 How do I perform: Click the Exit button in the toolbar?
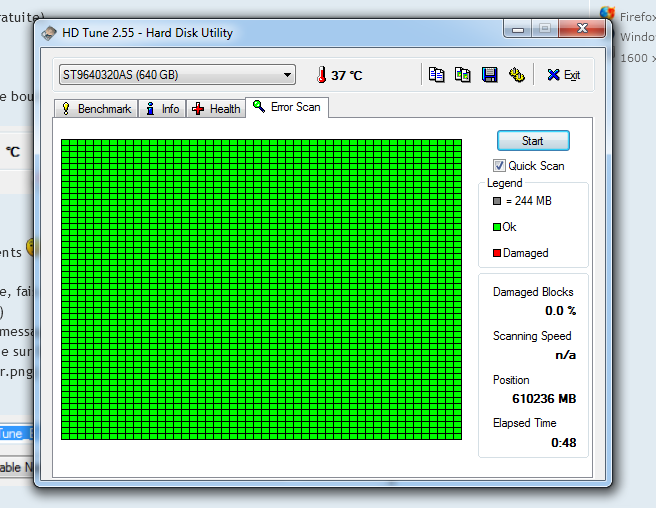(x=564, y=75)
